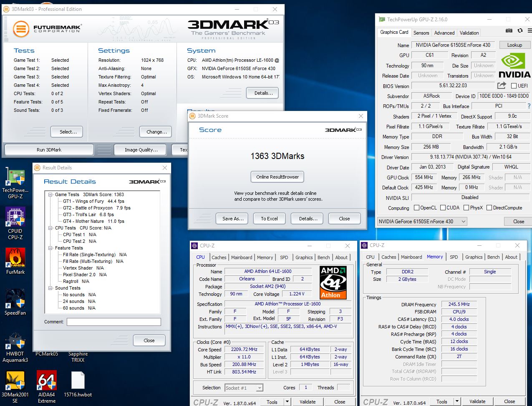Switch to the Validation tab in GPU-Z
Viewport: 532px width, 406px height.
(x=469, y=33)
